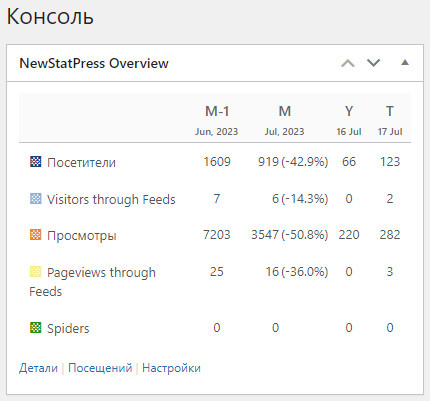Open the Посещений link
The height and width of the screenshot is (401, 430).
point(100,368)
